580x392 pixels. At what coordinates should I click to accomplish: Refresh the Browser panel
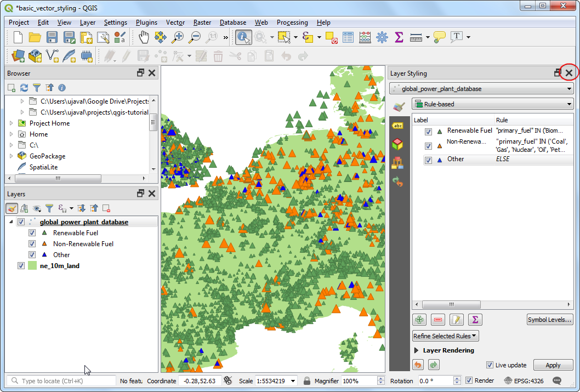click(x=24, y=88)
